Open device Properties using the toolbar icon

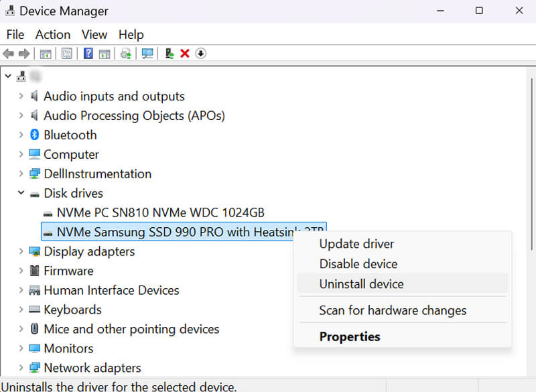66,54
